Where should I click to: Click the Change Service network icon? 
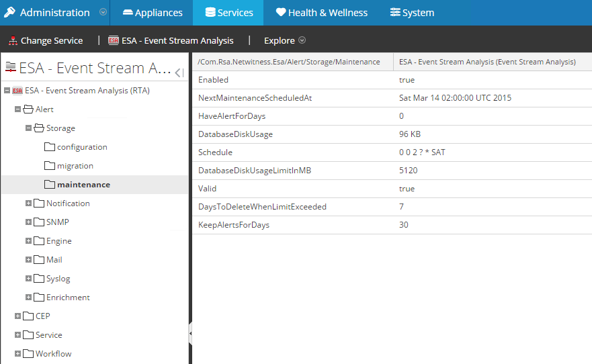point(13,41)
